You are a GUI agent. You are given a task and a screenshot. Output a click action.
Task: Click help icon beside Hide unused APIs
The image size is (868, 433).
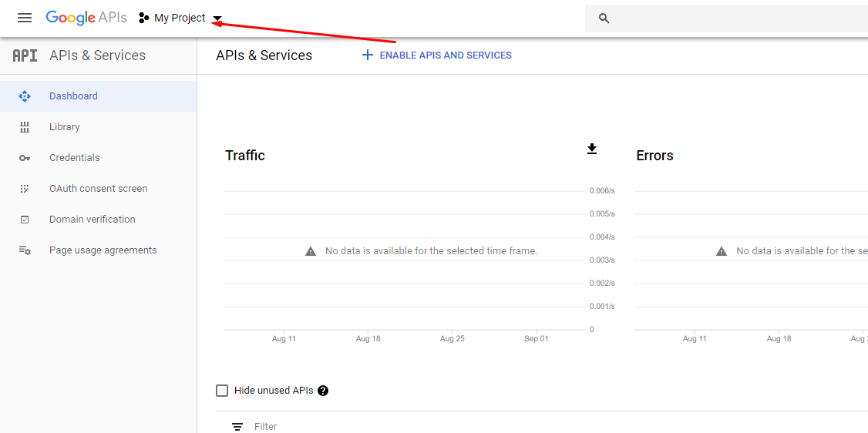(323, 391)
